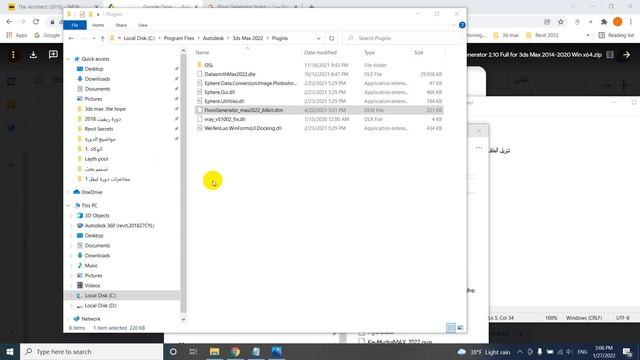Open Documents under Quick access
The height and width of the screenshot is (360, 640).
click(97, 89)
